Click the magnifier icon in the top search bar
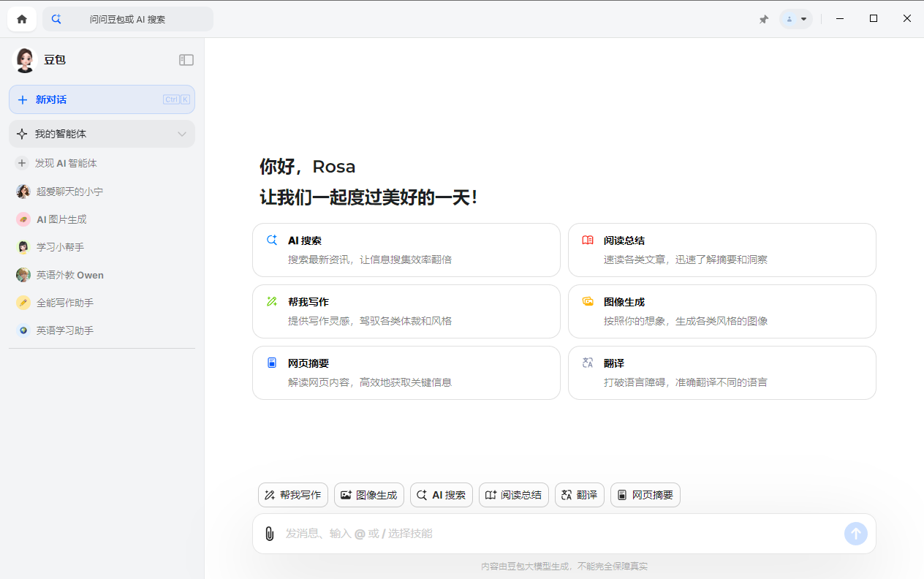 point(56,18)
